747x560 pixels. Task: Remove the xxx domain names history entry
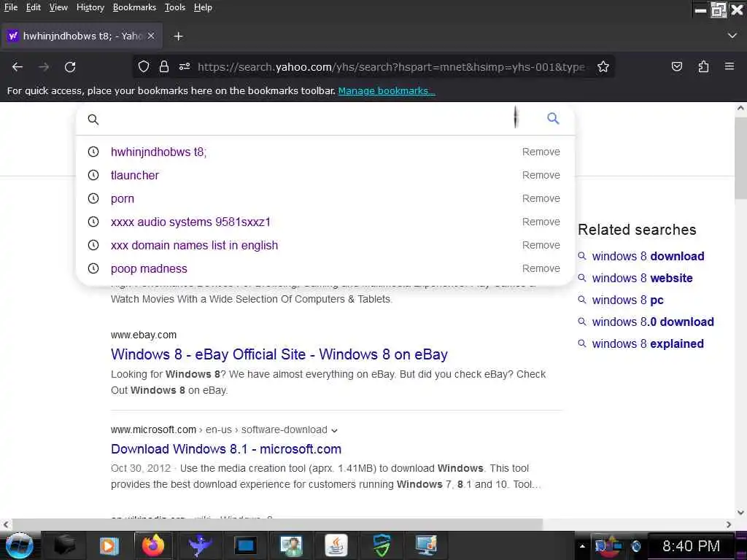tap(541, 245)
